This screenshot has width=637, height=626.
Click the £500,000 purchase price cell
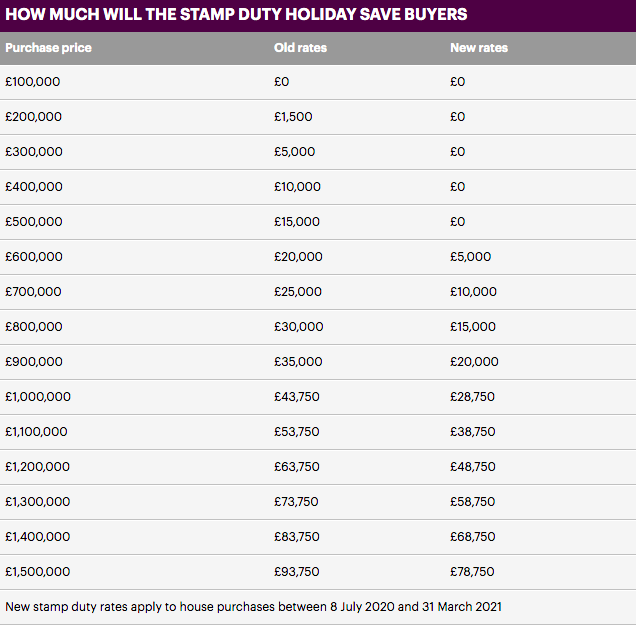pyautogui.click(x=34, y=222)
